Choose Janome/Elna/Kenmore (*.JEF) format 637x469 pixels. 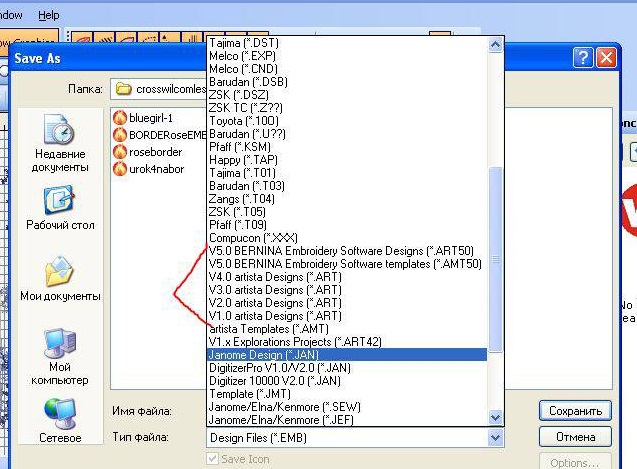coord(347,420)
